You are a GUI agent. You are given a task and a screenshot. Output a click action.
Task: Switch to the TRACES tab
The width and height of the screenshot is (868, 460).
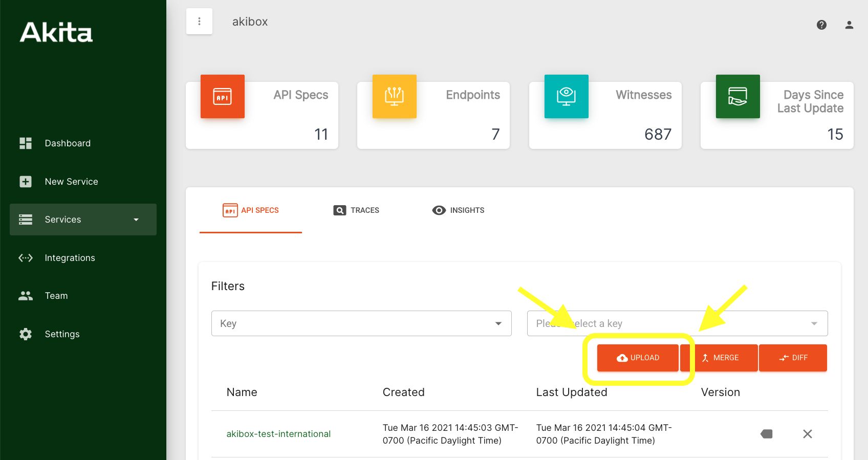pyautogui.click(x=356, y=210)
